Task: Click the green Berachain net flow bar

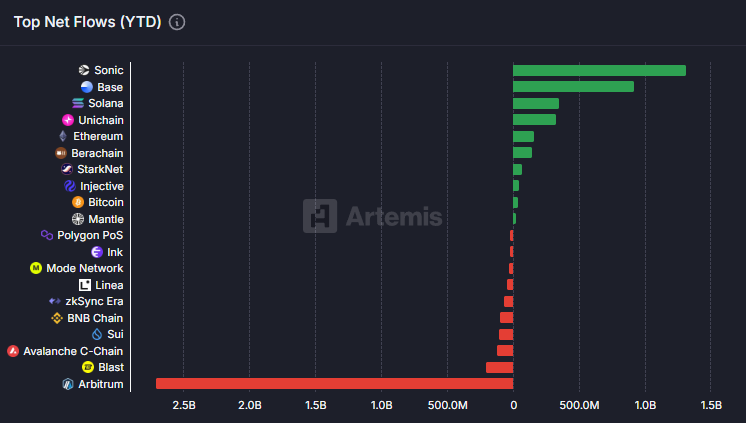Action: click(522, 153)
